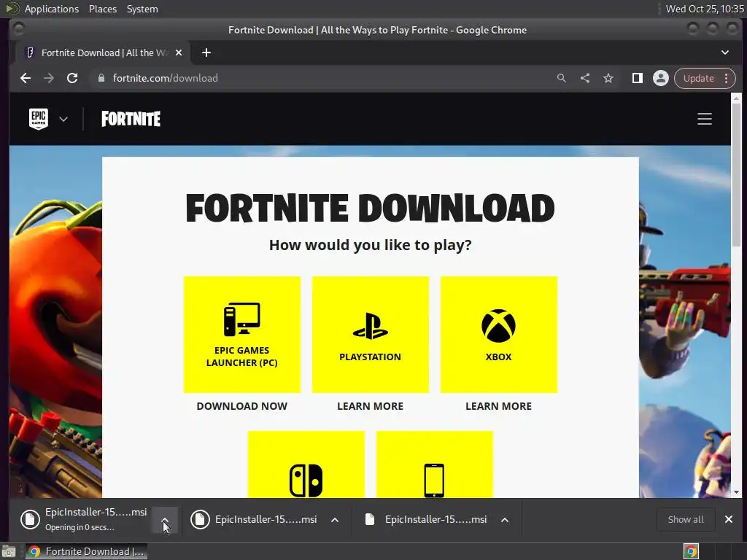
Task: Click the page scrollbar thumb
Action: tap(736, 174)
